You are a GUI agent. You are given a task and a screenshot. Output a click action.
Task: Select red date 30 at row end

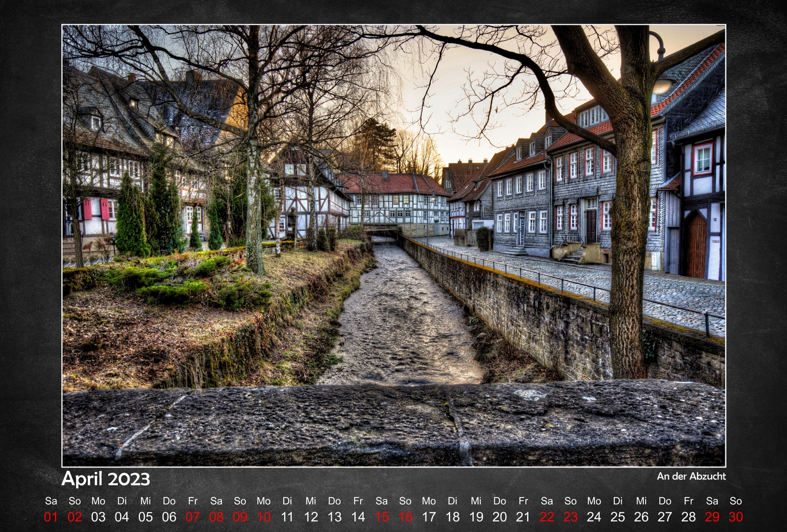(x=735, y=517)
